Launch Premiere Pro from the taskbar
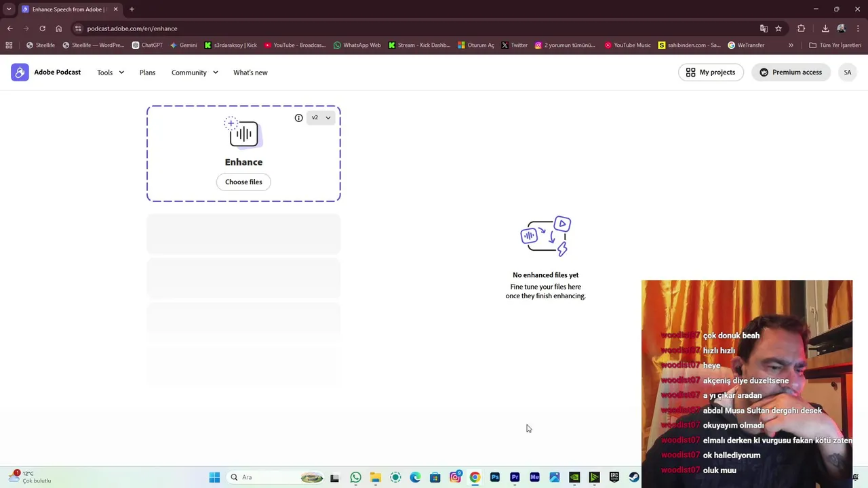 coord(515,477)
